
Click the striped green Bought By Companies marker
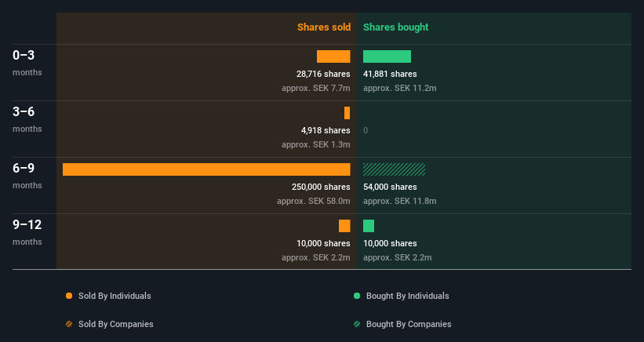click(x=357, y=324)
